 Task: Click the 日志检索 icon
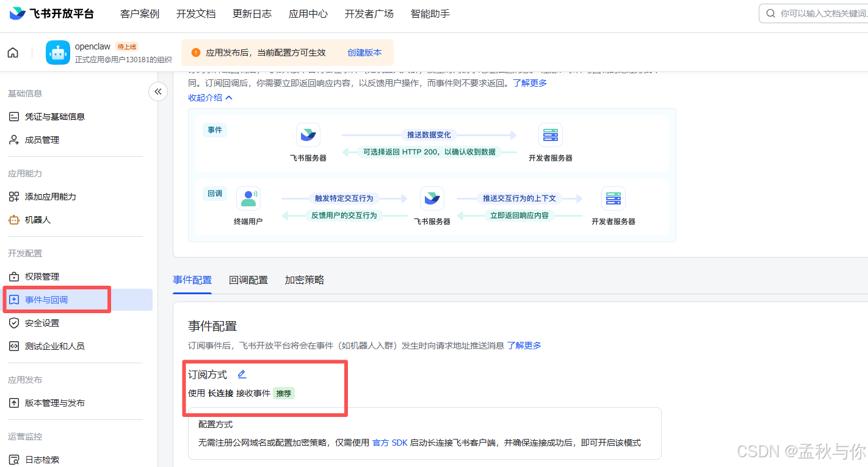13,458
